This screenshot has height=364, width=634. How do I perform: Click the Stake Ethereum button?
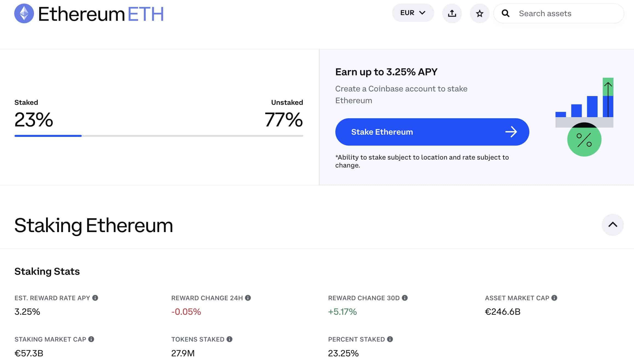432,131
